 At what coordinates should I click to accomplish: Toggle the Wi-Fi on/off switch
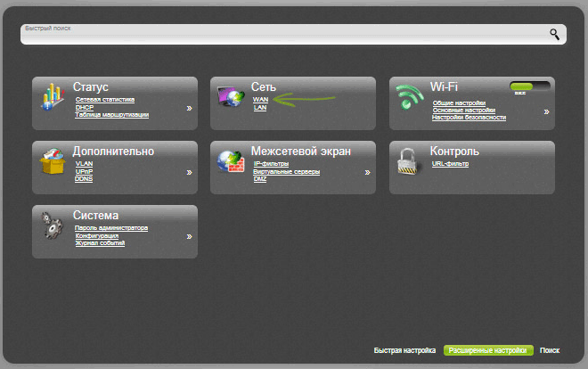point(527,87)
